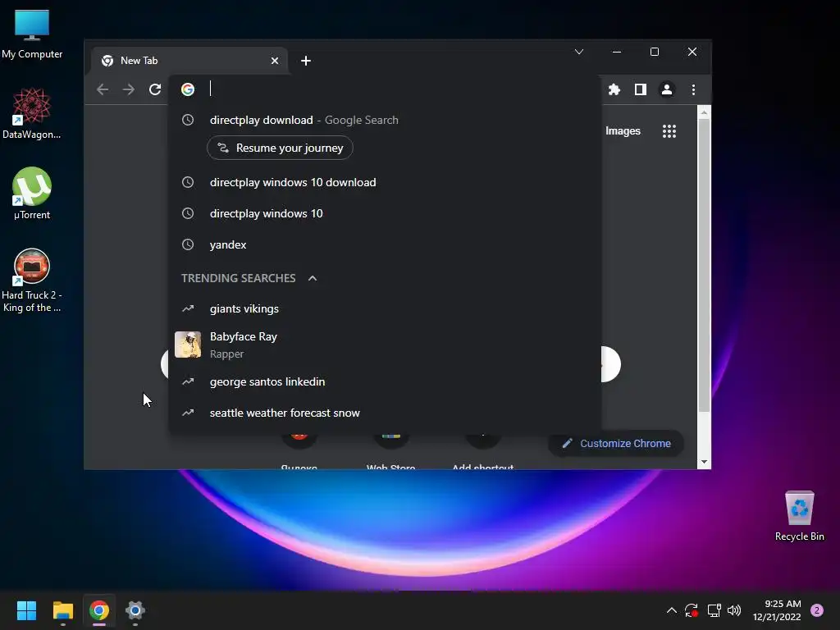Choose 'directplay windows 10 download' suggestion

click(x=386, y=182)
